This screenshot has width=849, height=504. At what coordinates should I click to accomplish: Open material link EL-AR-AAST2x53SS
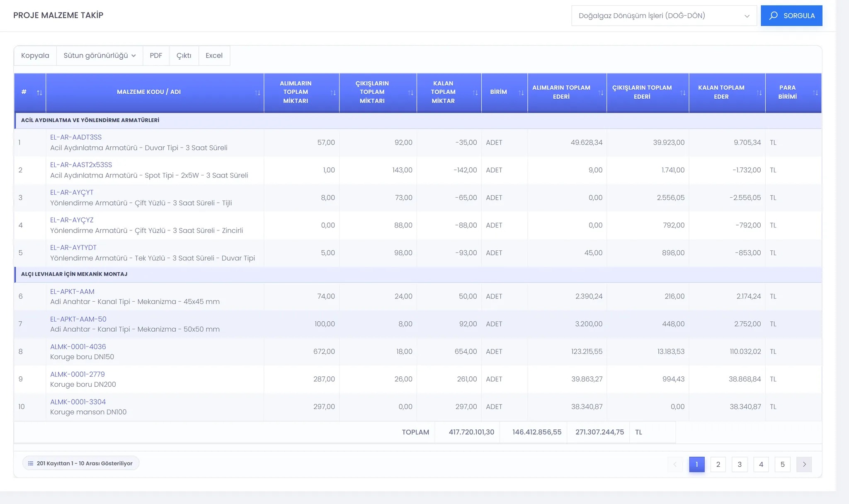[81, 165]
